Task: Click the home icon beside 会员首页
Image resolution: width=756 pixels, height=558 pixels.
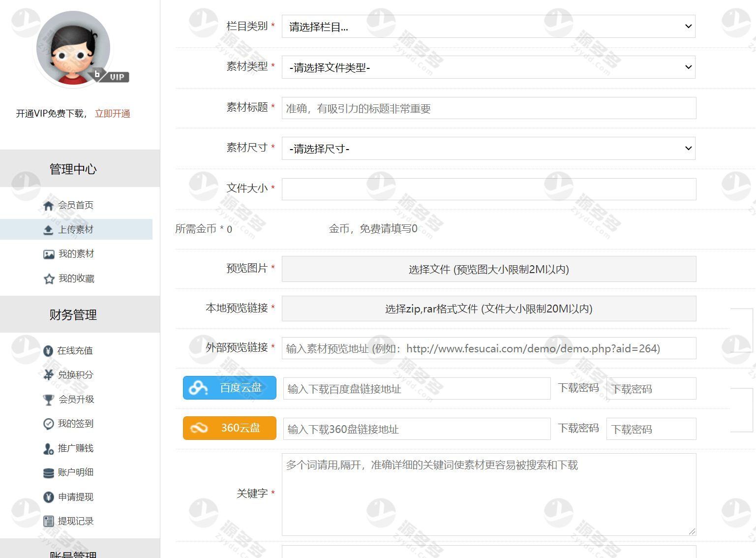Action: tap(48, 206)
